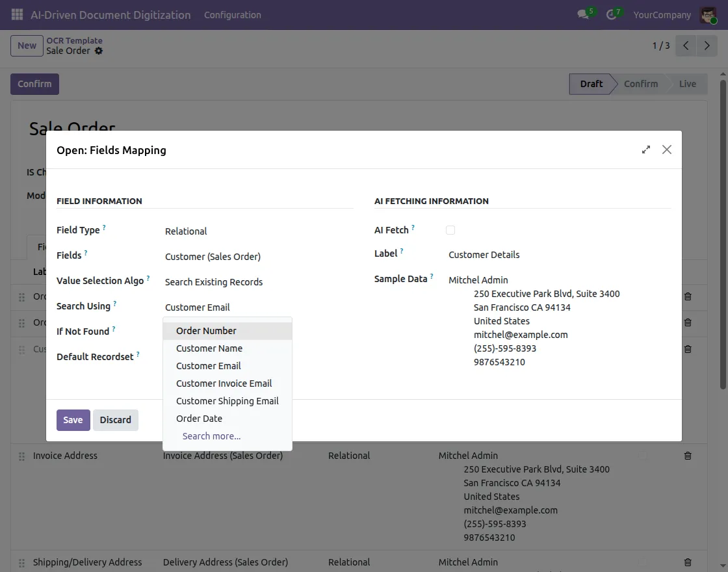The height and width of the screenshot is (572, 728).
Task: Click the gear icon next to Sale Order
Action: (x=98, y=51)
